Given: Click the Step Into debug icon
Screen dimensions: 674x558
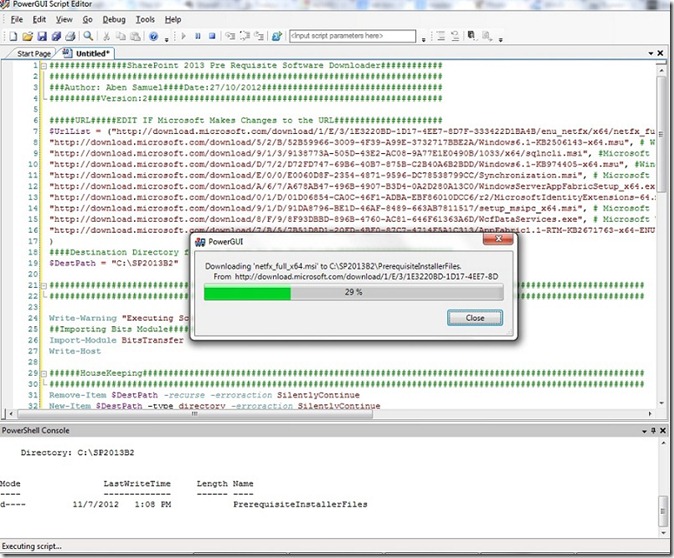Looking at the screenshot, I should pos(230,36).
